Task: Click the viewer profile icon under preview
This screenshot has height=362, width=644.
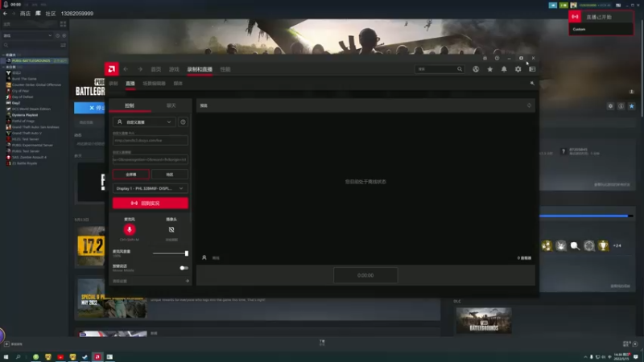Action: click(204, 257)
